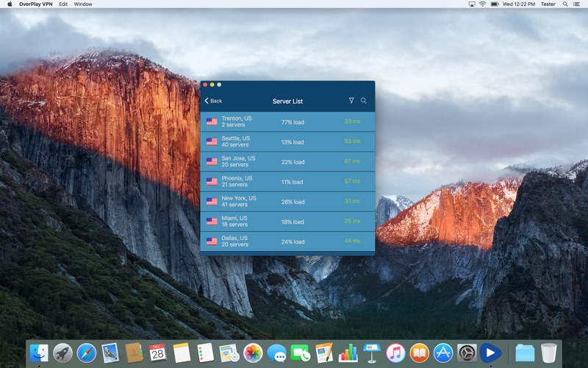Open the Trash in the Dock

click(549, 353)
